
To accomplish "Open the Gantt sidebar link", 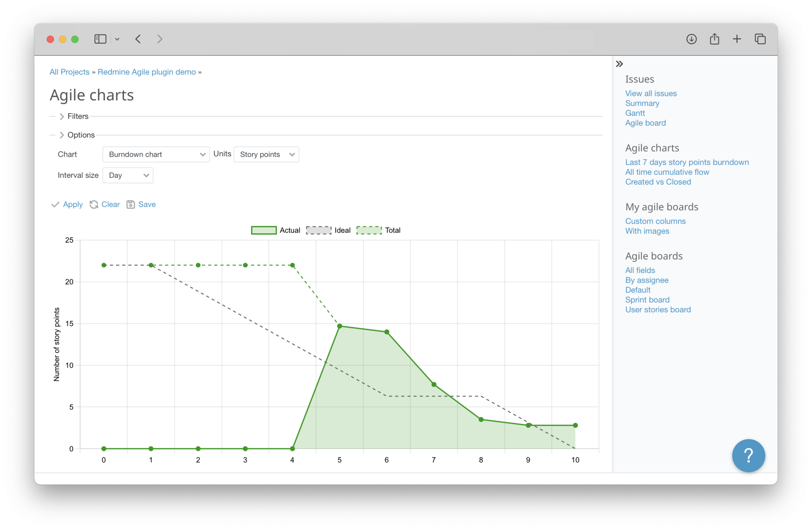I will pos(635,113).
